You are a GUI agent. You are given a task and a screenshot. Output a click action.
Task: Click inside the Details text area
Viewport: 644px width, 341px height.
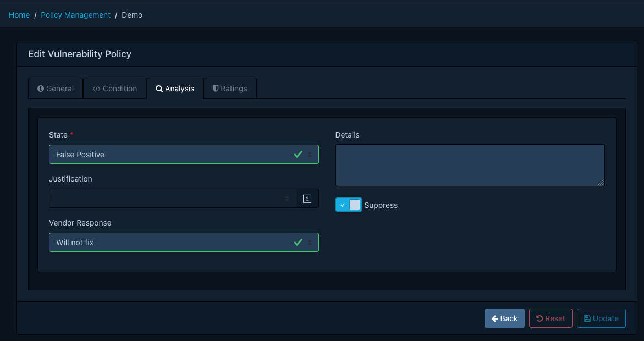[470, 165]
